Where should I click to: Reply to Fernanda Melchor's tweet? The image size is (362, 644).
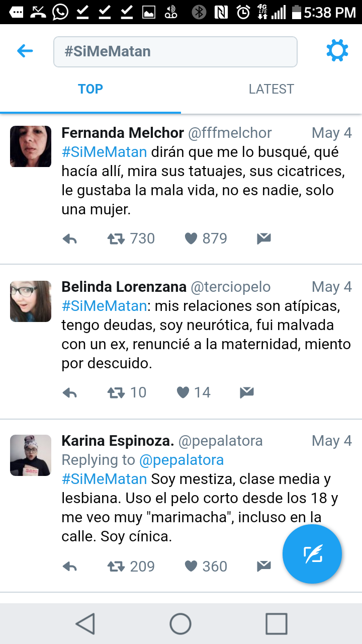pos(69,239)
